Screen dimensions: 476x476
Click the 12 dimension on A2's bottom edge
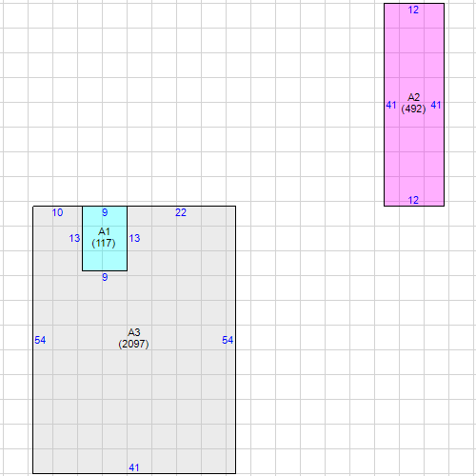413,200
